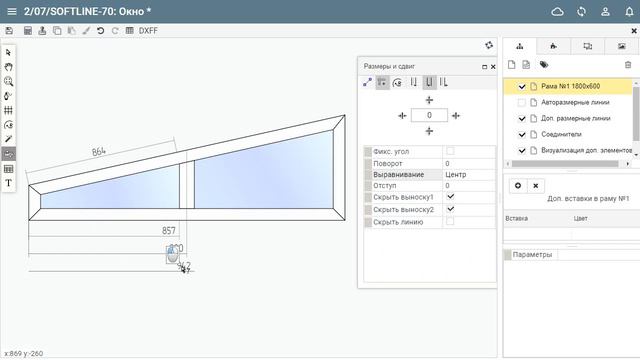Click the Поворот value field
640x360 pixels.
469,163
